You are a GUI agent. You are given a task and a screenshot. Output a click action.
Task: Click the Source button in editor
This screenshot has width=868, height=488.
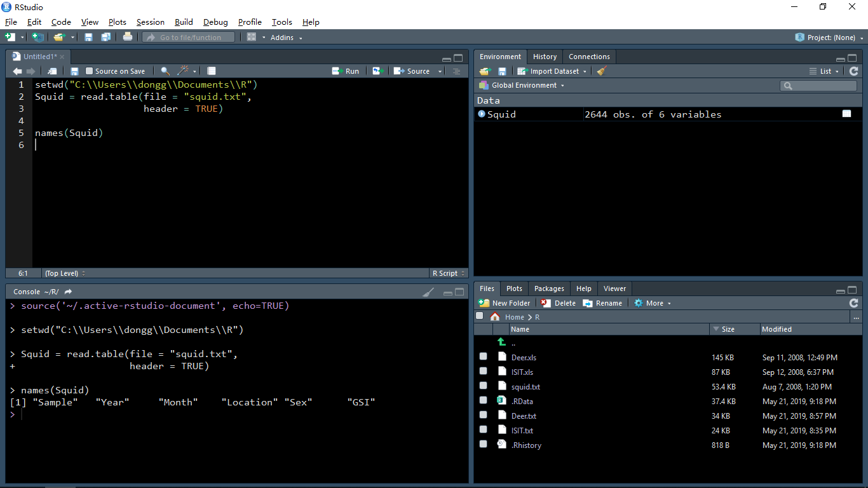[x=412, y=71]
